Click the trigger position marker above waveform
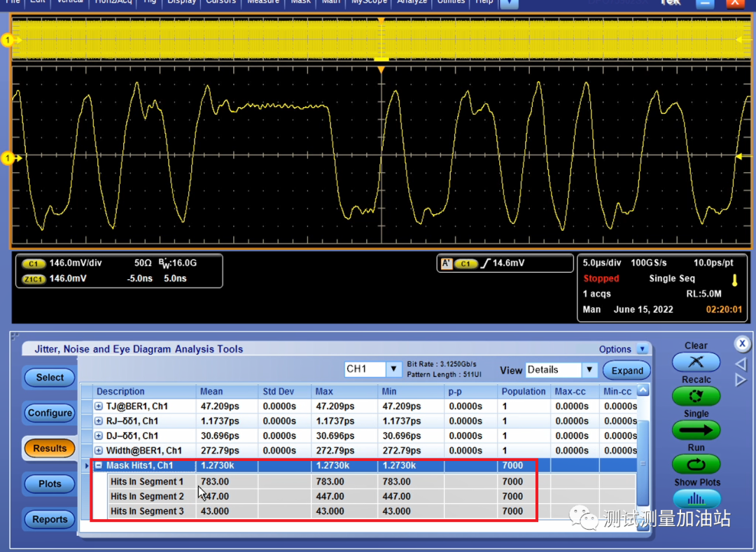 tap(381, 70)
